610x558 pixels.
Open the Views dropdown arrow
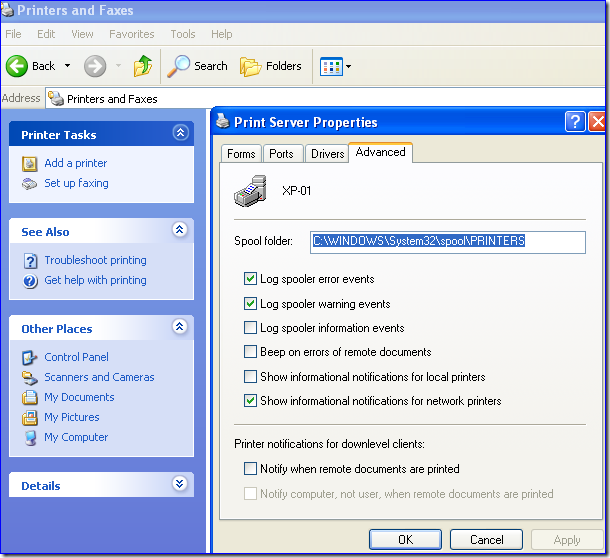point(349,67)
